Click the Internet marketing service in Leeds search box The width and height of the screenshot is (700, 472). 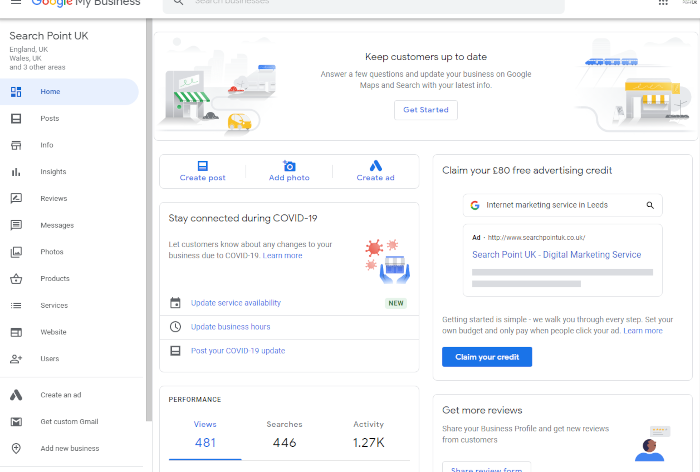click(x=562, y=205)
